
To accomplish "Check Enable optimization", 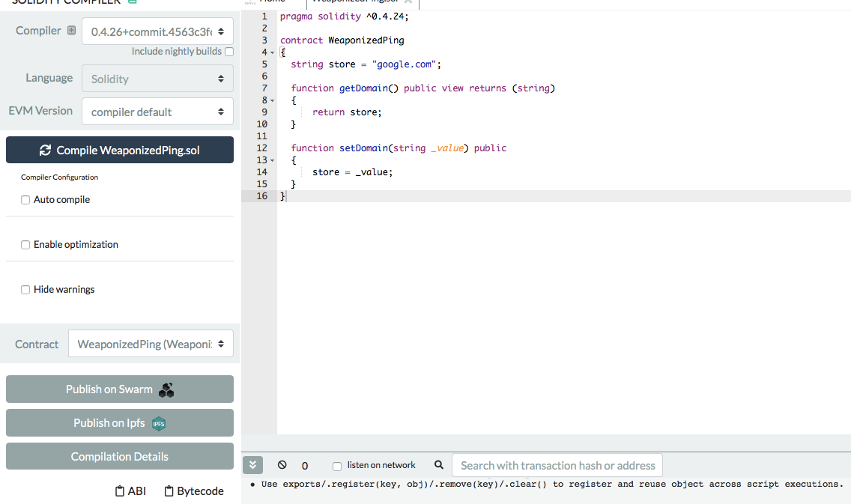I will click(25, 245).
